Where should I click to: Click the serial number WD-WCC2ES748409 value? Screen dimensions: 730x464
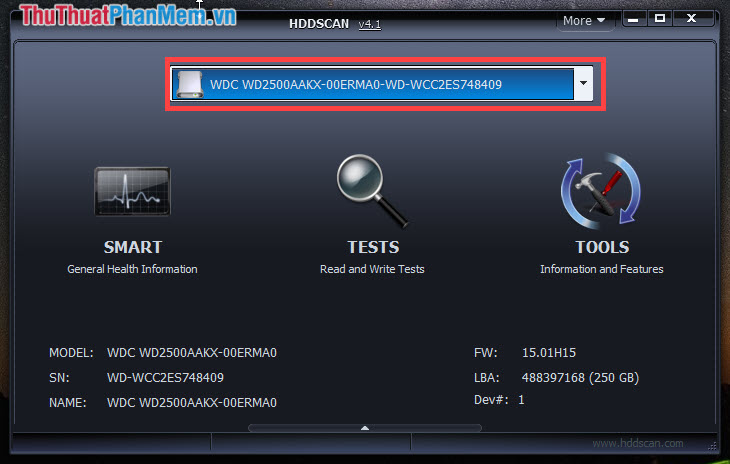pos(165,377)
